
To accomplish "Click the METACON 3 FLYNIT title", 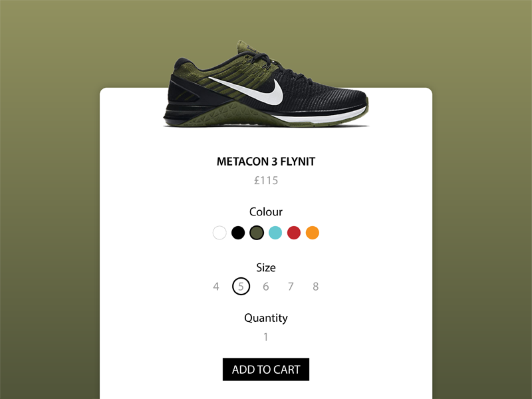I will pos(266,162).
